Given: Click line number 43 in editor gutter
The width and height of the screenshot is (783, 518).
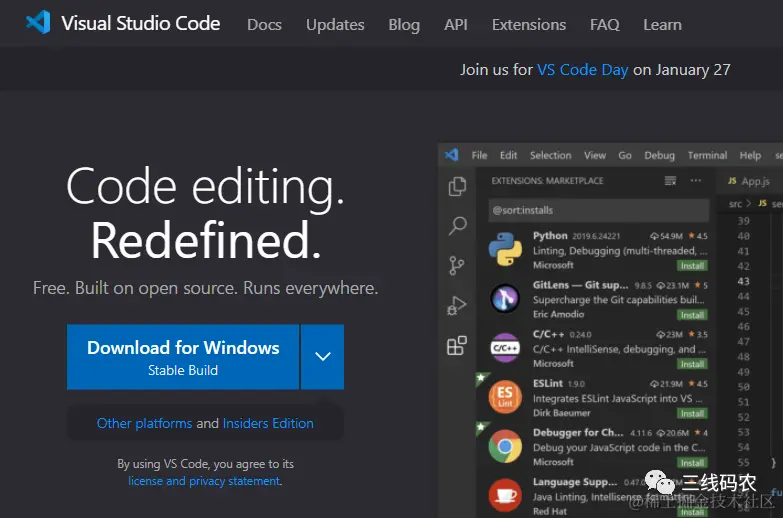Looking at the screenshot, I should pos(743,281).
